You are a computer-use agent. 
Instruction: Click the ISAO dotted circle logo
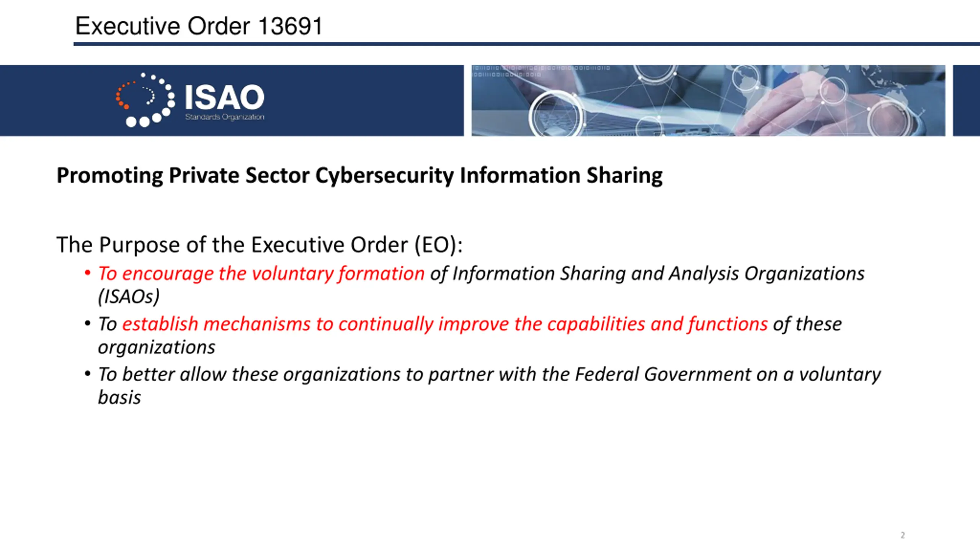(145, 100)
